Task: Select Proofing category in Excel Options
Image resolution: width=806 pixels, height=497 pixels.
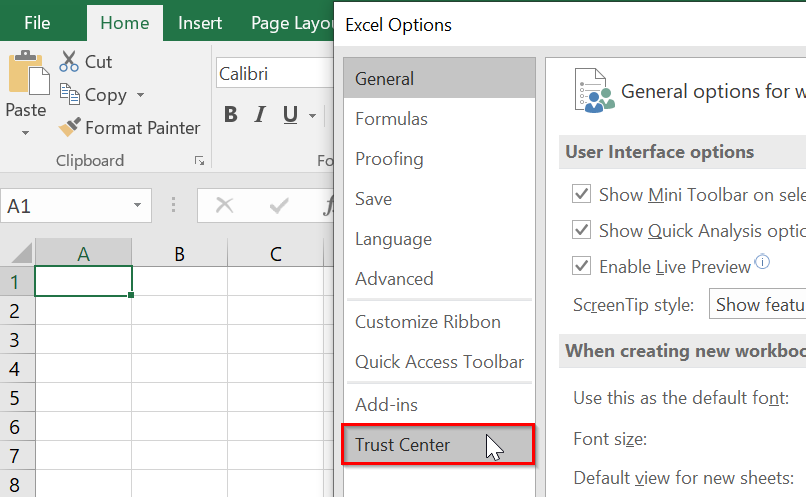Action: [x=439, y=159]
